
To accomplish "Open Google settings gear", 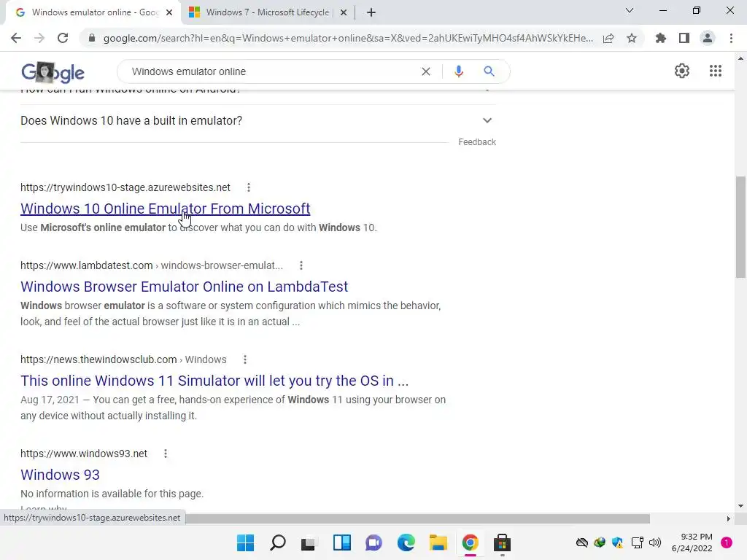I will pos(682,71).
